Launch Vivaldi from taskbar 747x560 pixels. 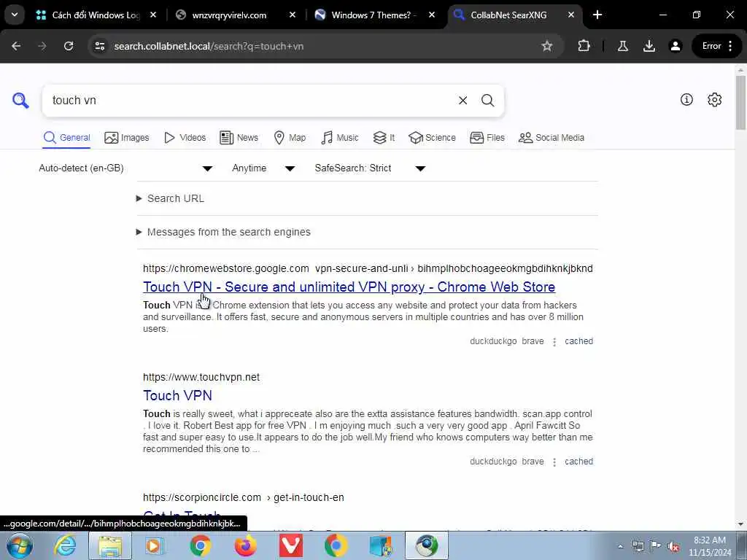290,545
